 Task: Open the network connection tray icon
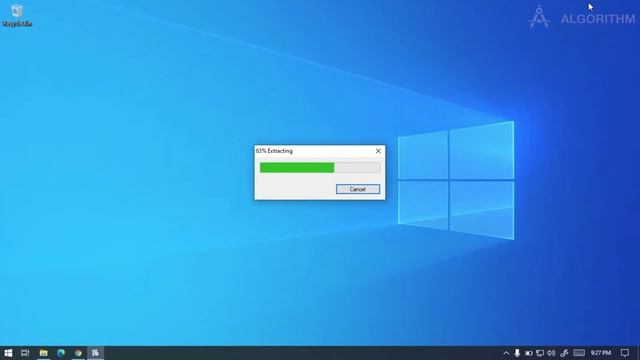point(540,353)
